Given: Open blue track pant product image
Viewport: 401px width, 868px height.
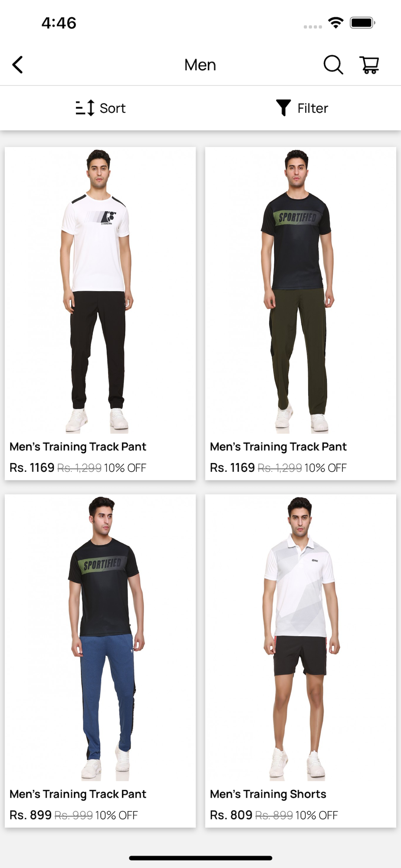Looking at the screenshot, I should (100, 638).
